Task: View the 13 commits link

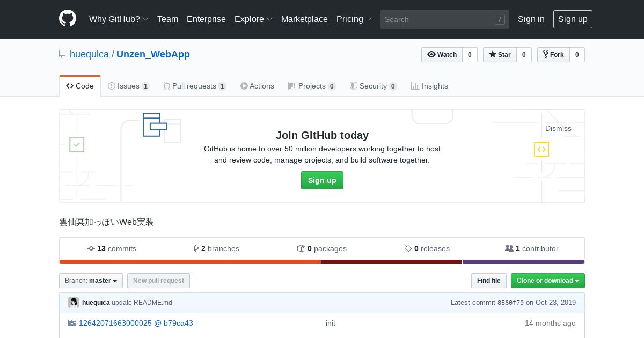Action: (112, 248)
